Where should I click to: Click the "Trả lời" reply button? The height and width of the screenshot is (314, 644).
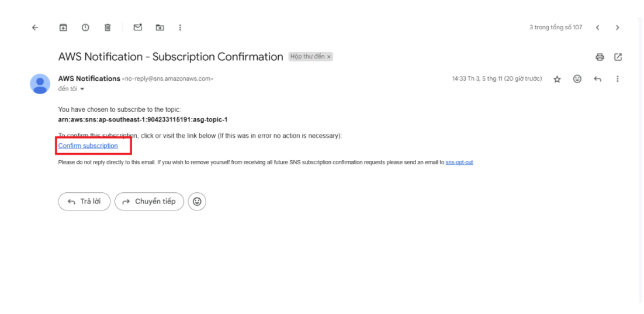pos(84,201)
